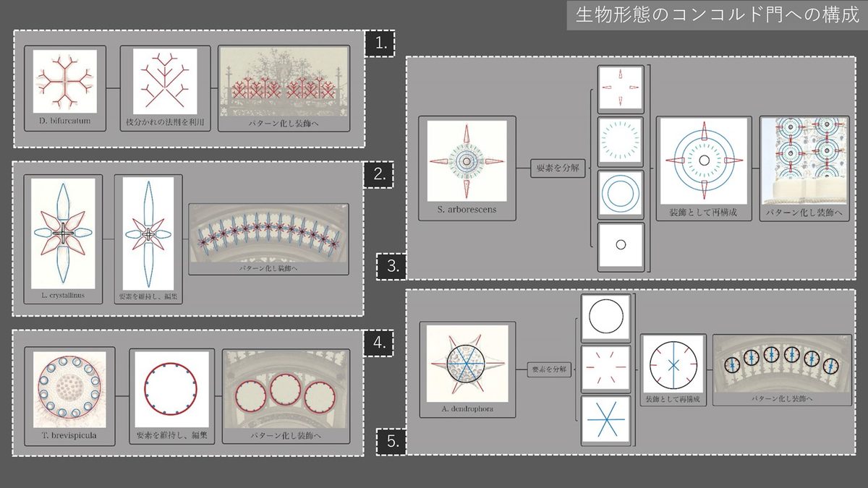Select the section number 2 badge
This screenshot has width=868, height=488.
click(379, 174)
